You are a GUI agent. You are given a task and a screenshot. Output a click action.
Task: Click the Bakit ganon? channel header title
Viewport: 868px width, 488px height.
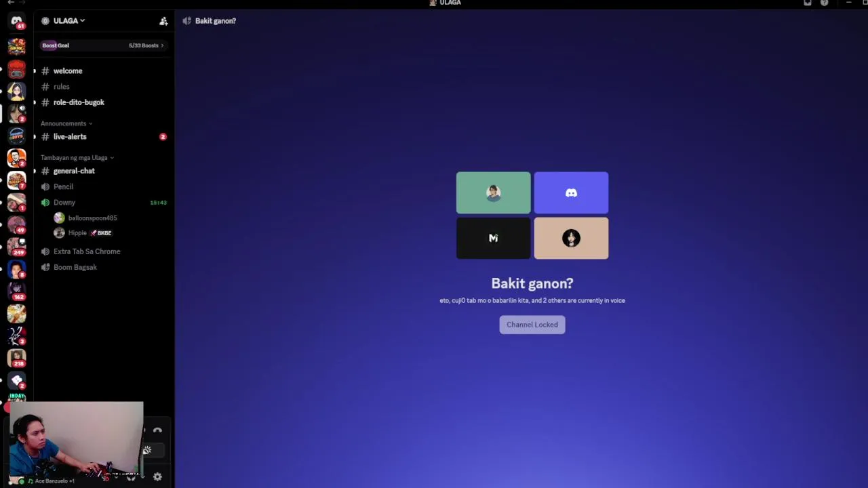[216, 21]
